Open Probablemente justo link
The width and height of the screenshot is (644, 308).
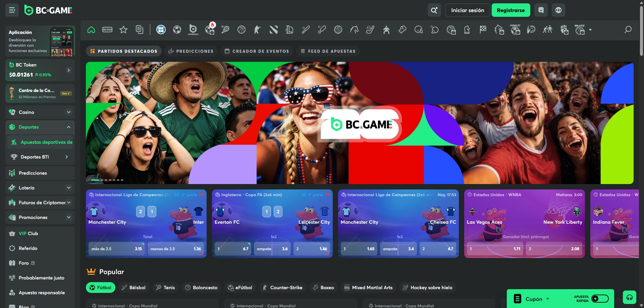click(40, 278)
